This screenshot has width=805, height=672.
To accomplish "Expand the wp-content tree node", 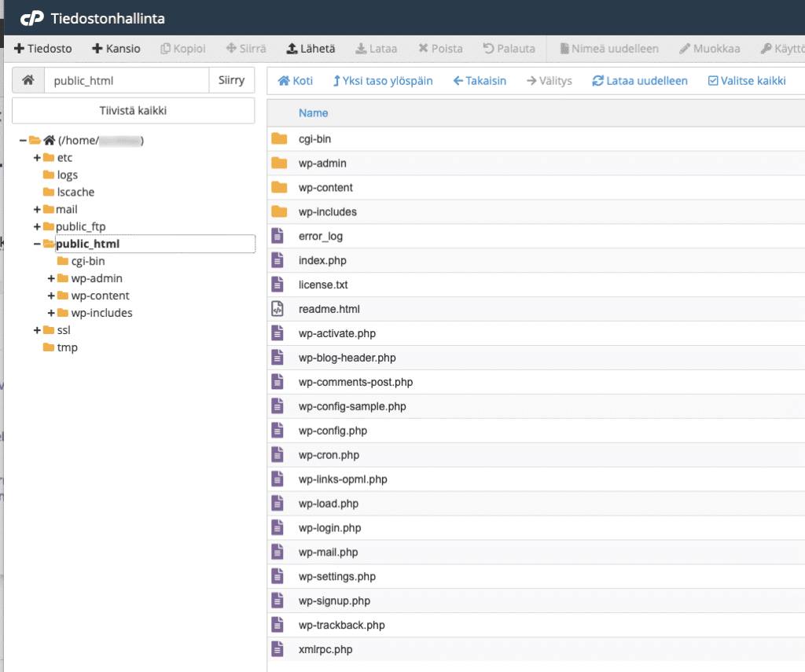I will click(x=51, y=296).
